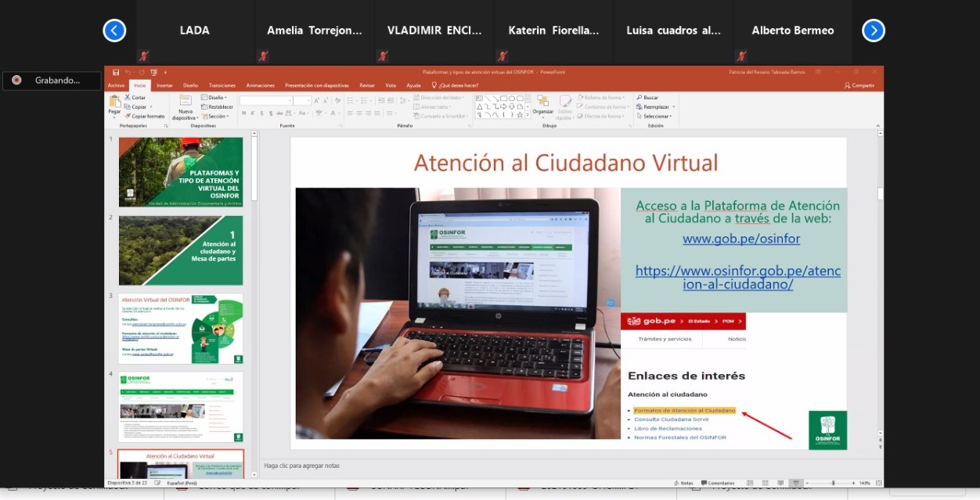This screenshot has height=500, width=980.
Task: Show previous participants with left arrow
Action: [x=114, y=31]
